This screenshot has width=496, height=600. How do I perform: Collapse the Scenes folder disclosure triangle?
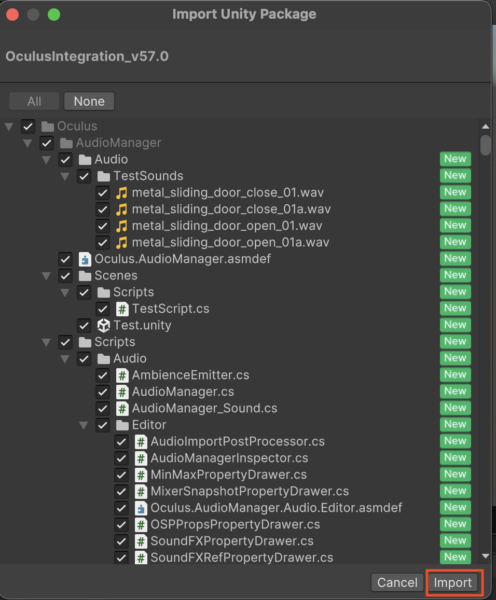click(46, 276)
